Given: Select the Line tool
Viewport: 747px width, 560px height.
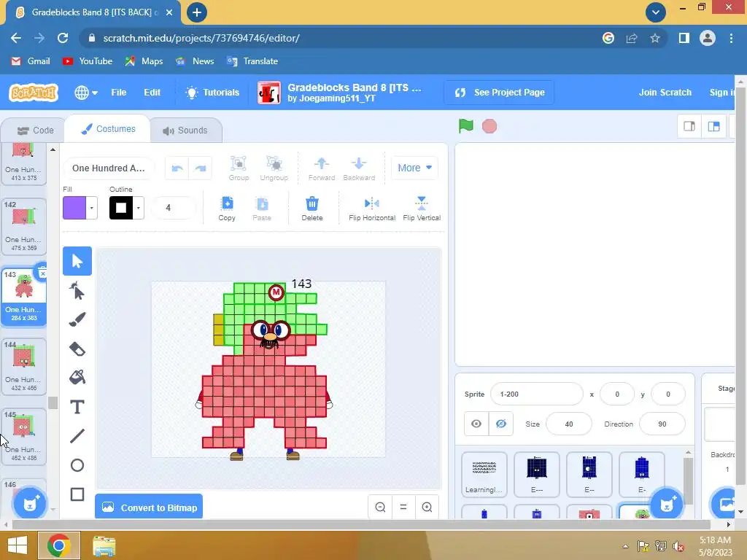Looking at the screenshot, I should point(77,436).
